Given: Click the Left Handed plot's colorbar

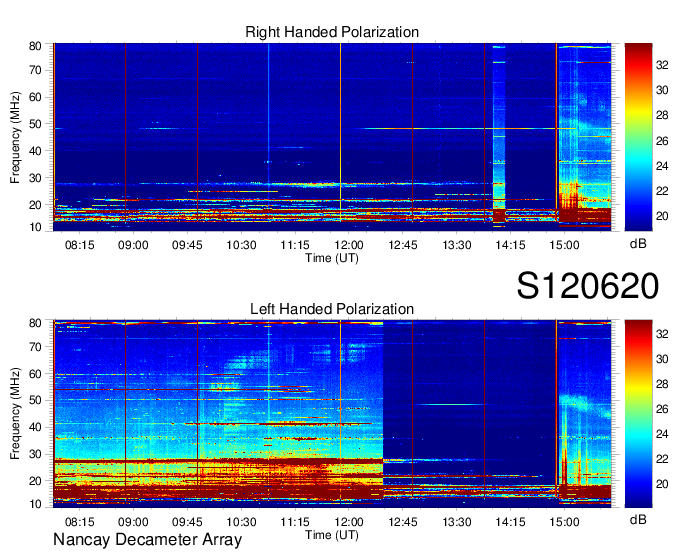Looking at the screenshot, I should (x=638, y=414).
